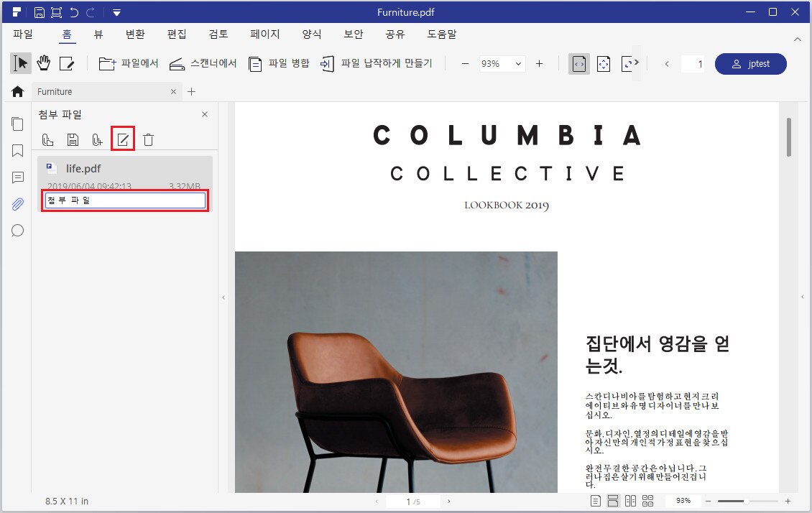This screenshot has height=513, width=812.
Task: Click the attachment description text field
Action: (x=125, y=200)
